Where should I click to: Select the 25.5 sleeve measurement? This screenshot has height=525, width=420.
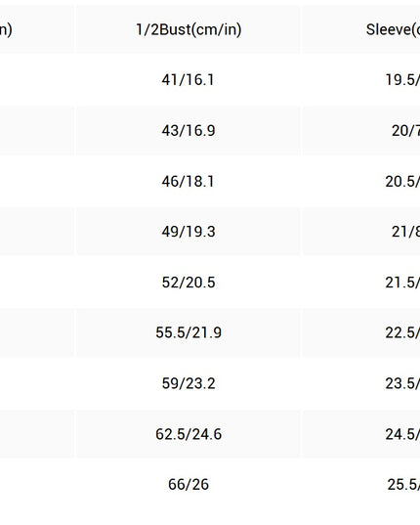pyautogui.click(x=403, y=485)
